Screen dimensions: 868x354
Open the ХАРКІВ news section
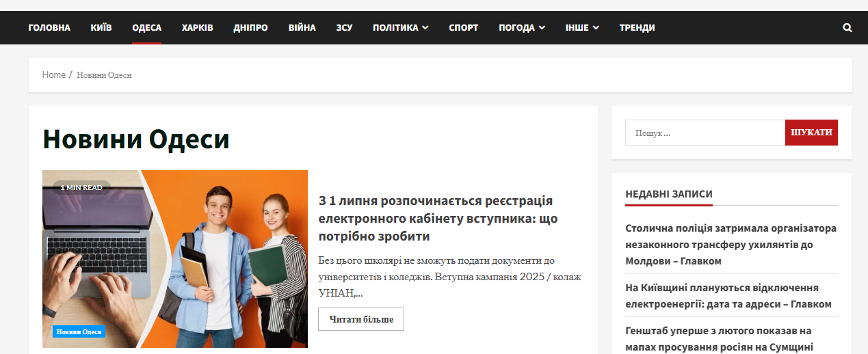198,28
